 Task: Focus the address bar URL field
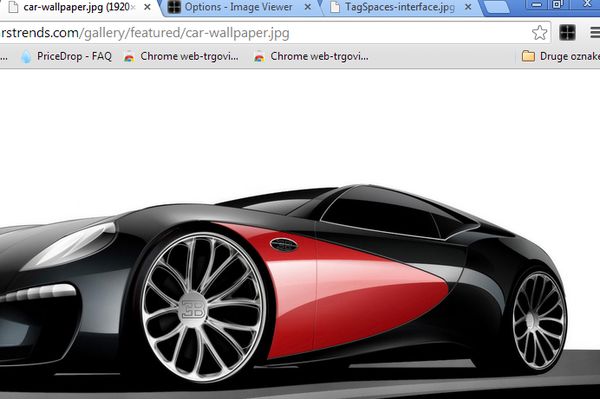(264, 33)
